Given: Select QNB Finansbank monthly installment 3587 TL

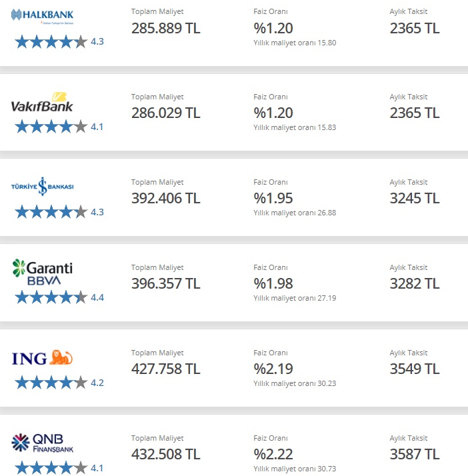Looking at the screenshot, I should [415, 455].
